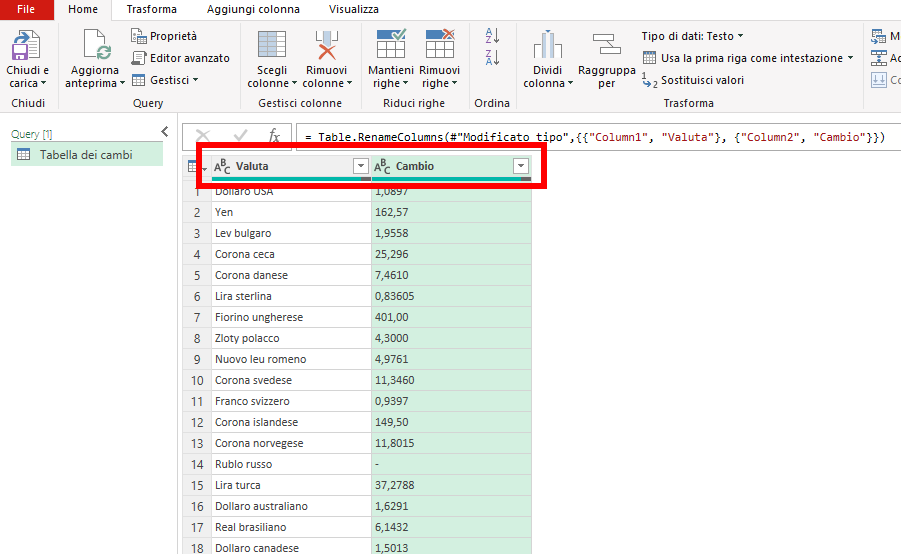Image resolution: width=901 pixels, height=554 pixels.
Task: Sort ascending with A-Z icon
Action: 492,36
